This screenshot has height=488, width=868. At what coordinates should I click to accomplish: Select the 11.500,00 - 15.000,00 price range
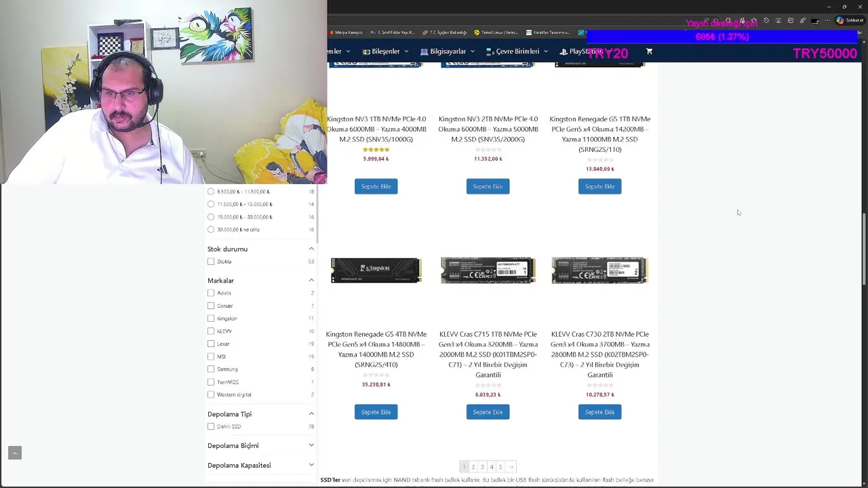point(211,204)
